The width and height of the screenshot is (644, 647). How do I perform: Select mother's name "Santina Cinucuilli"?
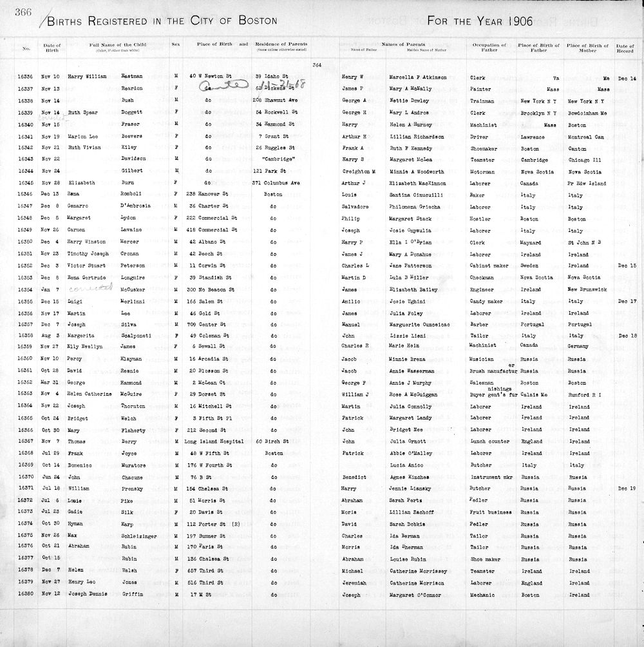417,195
